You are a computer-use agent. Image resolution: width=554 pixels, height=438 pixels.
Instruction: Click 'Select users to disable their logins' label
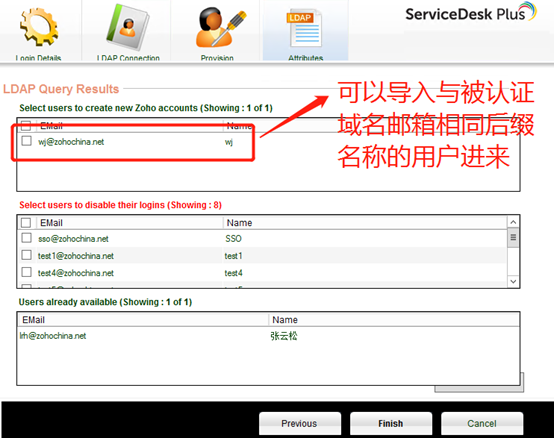click(120, 205)
